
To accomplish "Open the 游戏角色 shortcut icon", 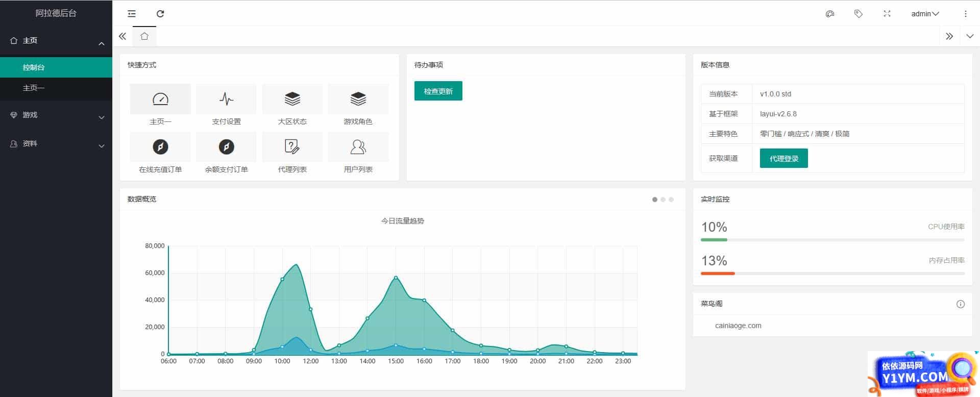I will point(358,99).
